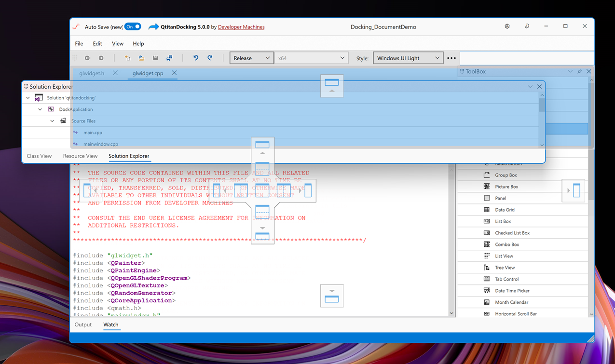Toggle the Auto Save switch
The height and width of the screenshot is (364, 615).
(133, 27)
